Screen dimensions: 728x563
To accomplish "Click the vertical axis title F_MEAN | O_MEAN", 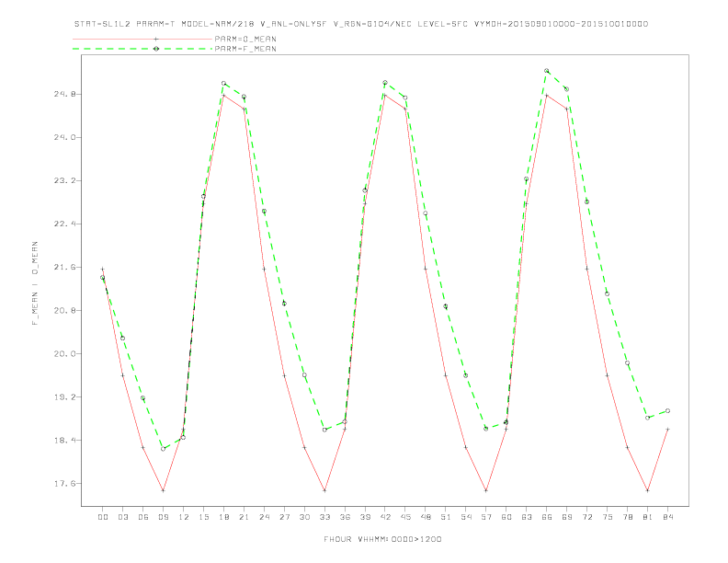I will click(35, 283).
